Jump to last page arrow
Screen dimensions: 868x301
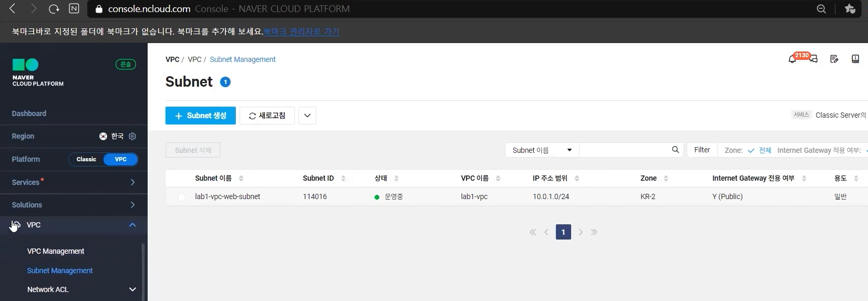[594, 232]
